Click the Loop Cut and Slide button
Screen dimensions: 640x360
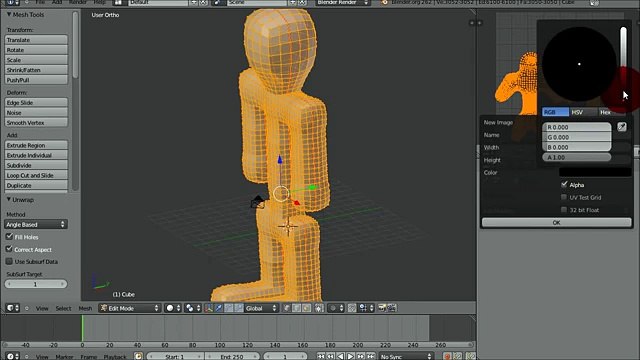click(x=36, y=175)
